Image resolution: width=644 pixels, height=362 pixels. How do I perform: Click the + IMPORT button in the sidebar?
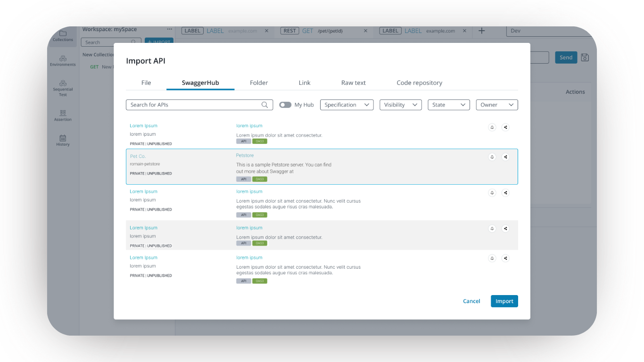point(159,42)
